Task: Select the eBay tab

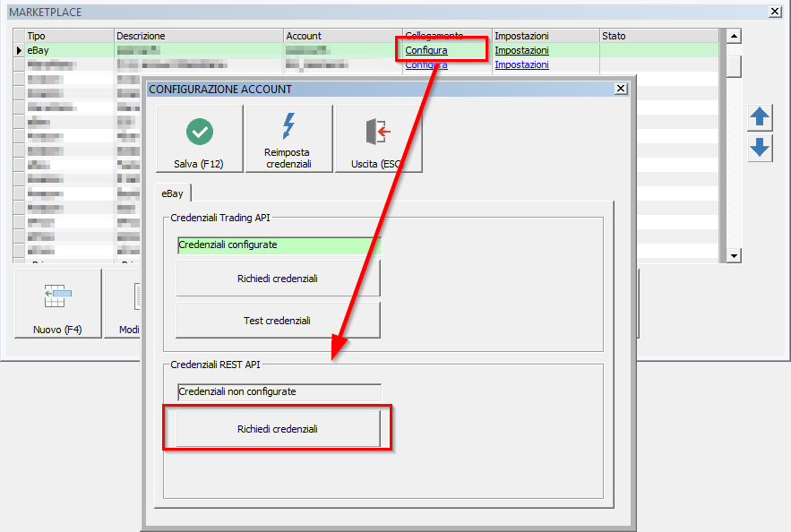Action: point(173,193)
